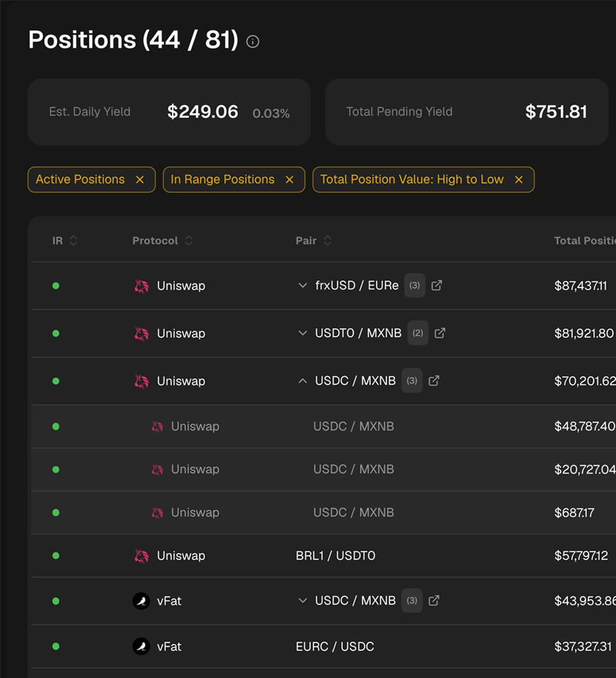Image resolution: width=616 pixels, height=678 pixels.
Task: Click the $751.81 total pending yield
Action: (x=556, y=112)
